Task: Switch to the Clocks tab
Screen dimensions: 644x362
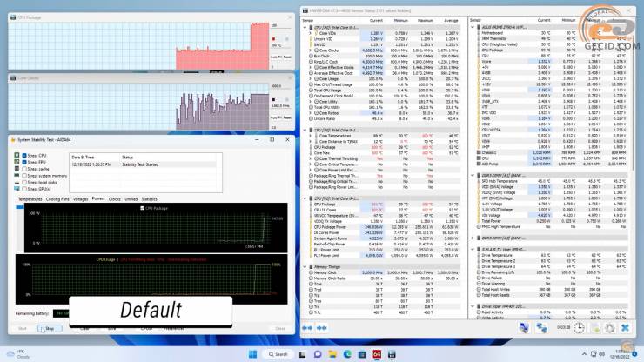Action: click(115, 199)
